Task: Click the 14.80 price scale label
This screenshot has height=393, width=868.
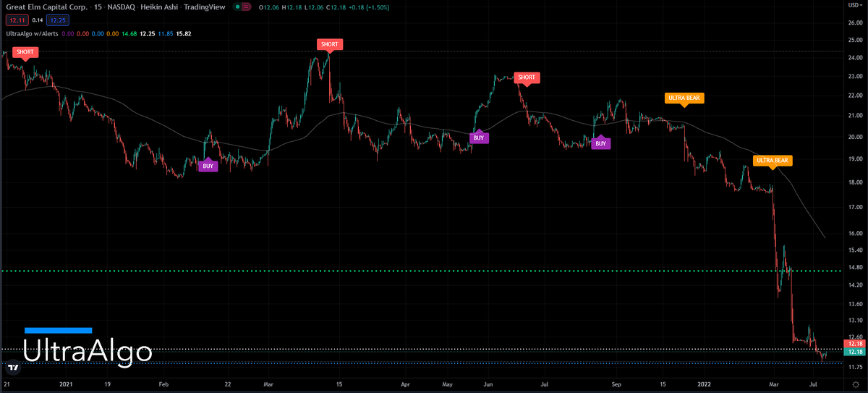Action: [x=854, y=267]
